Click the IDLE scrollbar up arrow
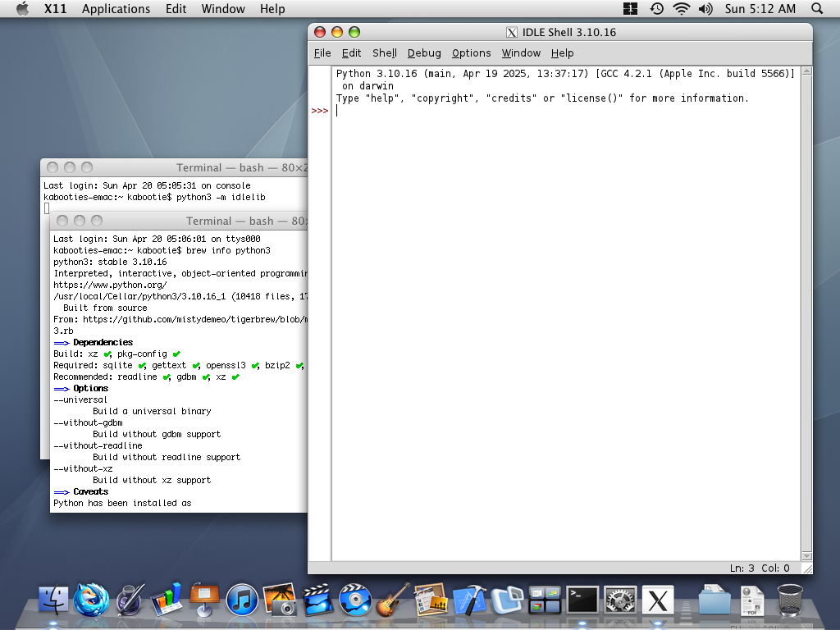This screenshot has width=840, height=630. point(807,71)
